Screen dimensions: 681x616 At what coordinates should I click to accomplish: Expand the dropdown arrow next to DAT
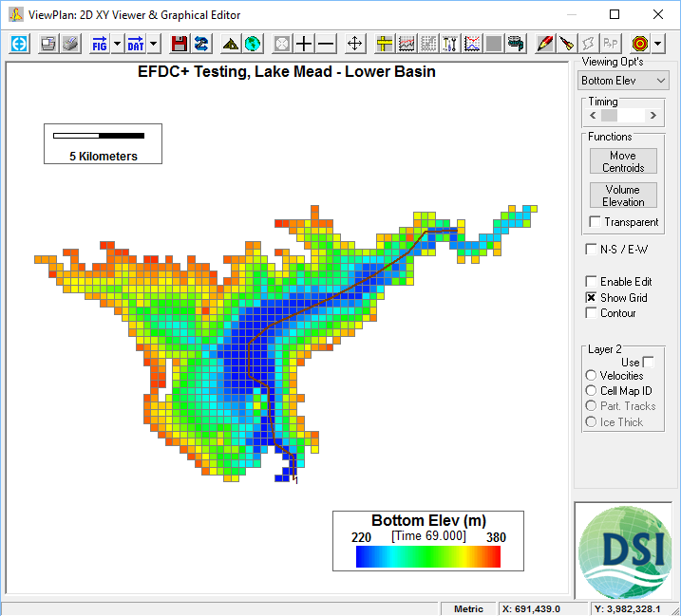(154, 44)
